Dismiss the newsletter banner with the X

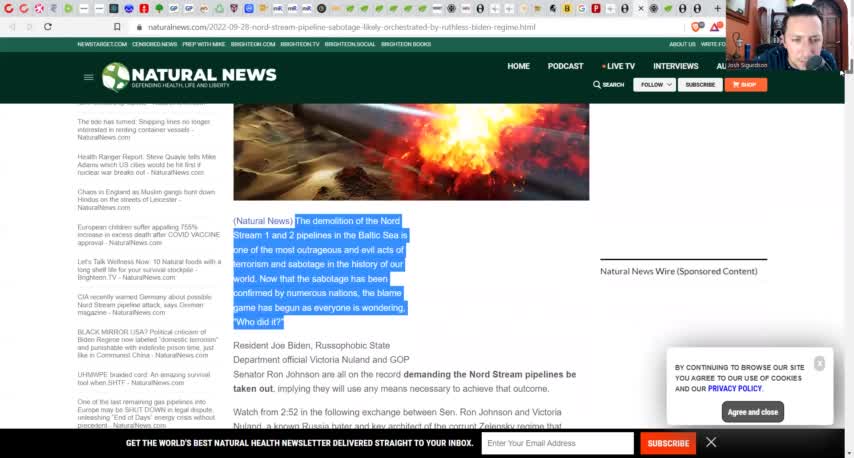click(711, 442)
